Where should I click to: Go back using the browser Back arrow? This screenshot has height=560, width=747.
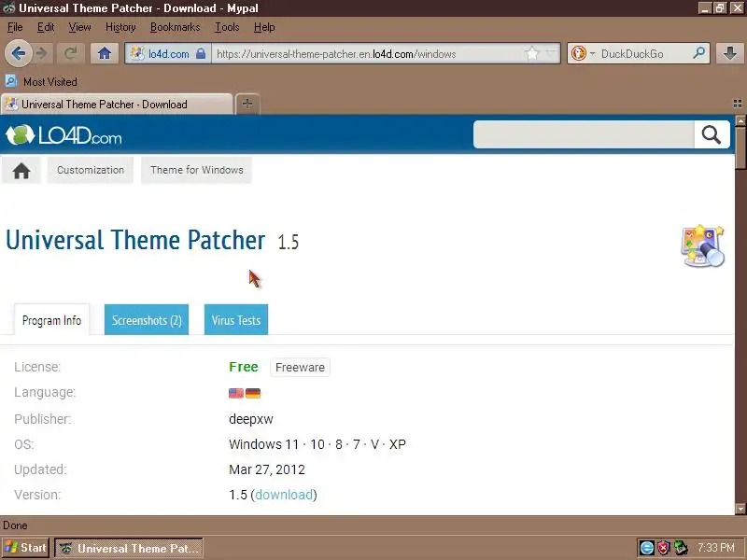(18, 53)
